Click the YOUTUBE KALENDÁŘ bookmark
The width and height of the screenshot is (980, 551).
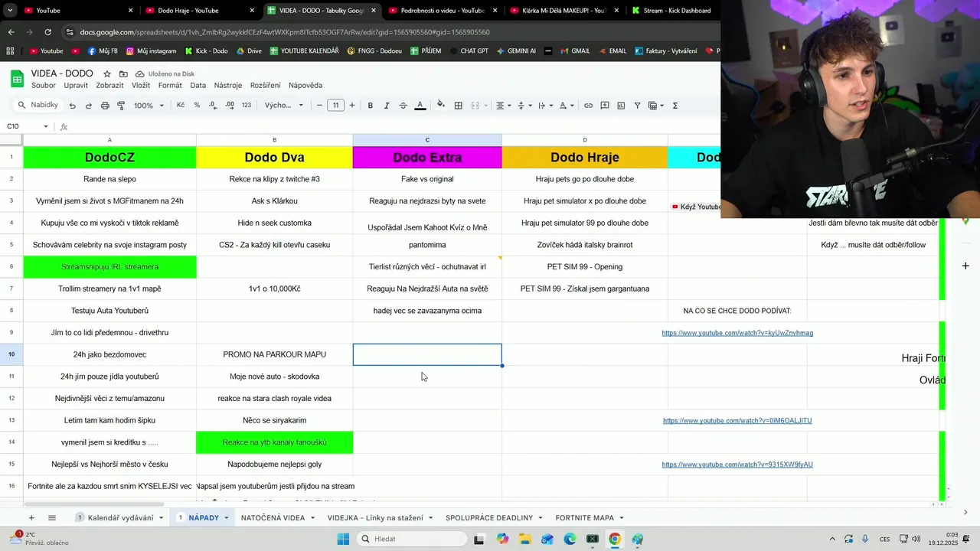click(303, 51)
